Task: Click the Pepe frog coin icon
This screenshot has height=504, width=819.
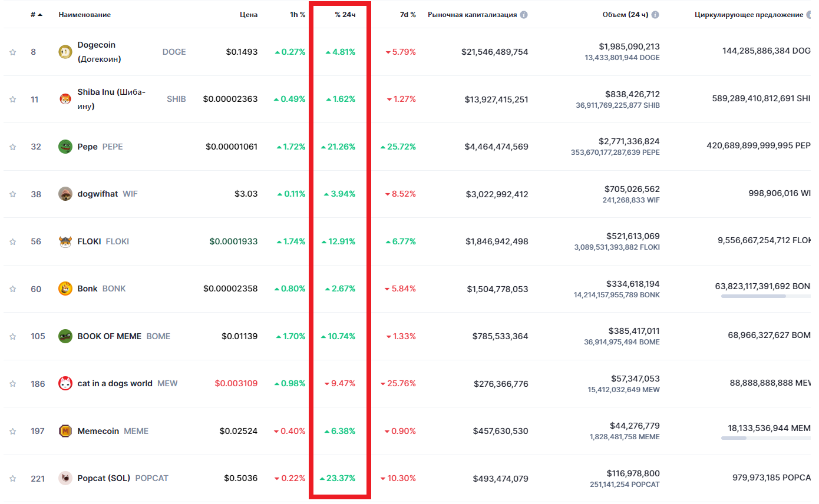Action: (65, 147)
